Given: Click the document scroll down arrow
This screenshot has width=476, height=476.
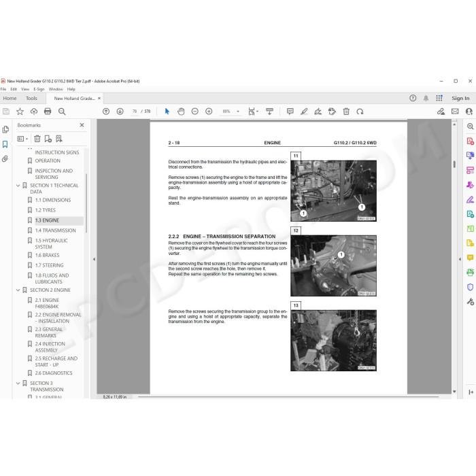Looking at the screenshot, I should click(454, 392).
